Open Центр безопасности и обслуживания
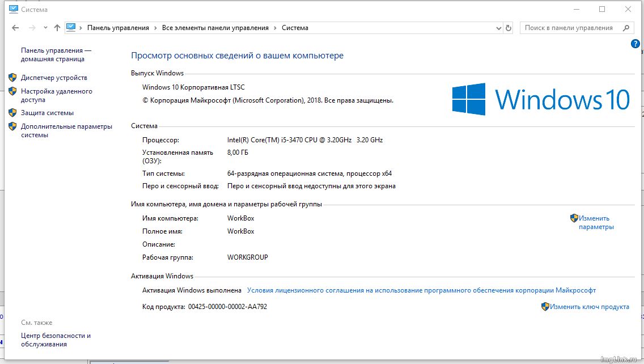 click(x=56, y=340)
